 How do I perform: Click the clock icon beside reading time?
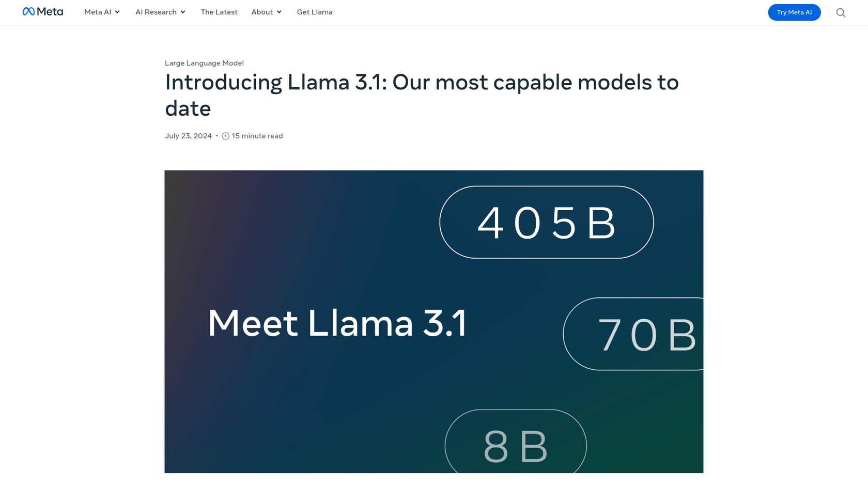tap(225, 136)
